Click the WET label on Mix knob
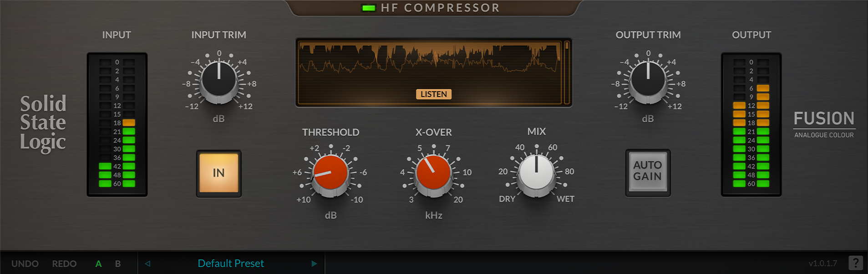This screenshot has width=868, height=274. pos(565,199)
